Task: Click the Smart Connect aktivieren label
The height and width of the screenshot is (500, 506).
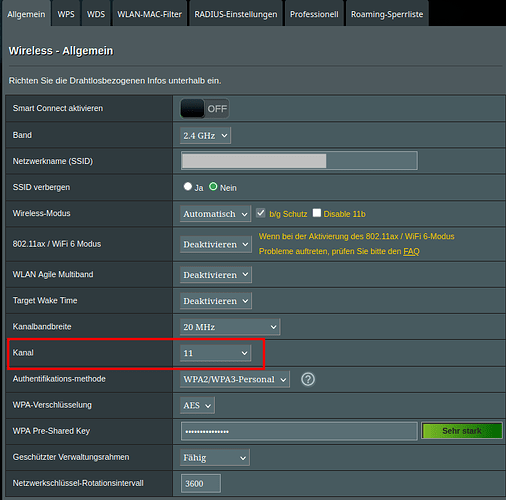Action: 58,108
